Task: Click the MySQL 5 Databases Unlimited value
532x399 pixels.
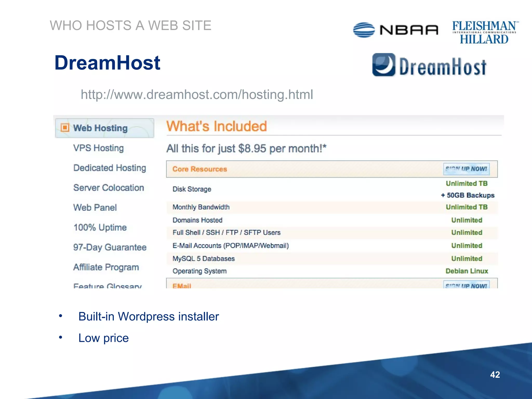Action: [467, 258]
